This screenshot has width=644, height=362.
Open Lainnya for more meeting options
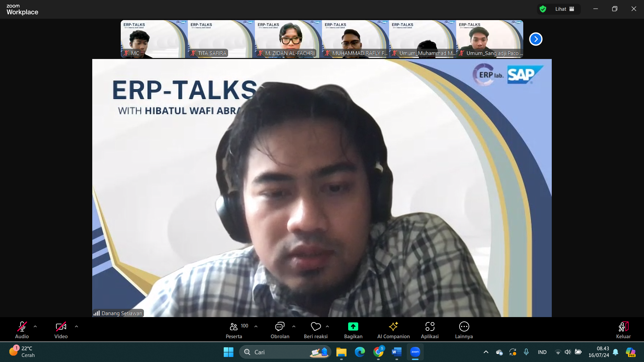click(x=464, y=329)
